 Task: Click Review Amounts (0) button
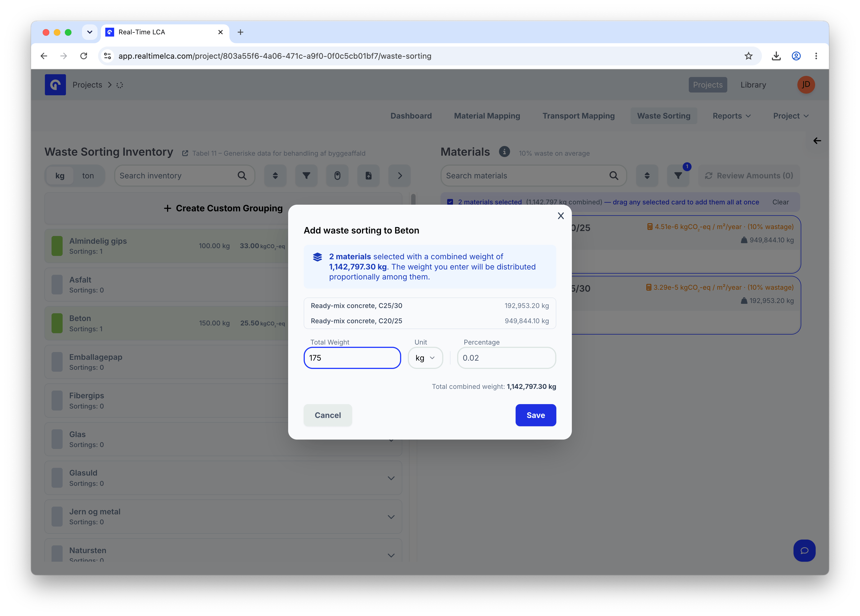(x=749, y=176)
